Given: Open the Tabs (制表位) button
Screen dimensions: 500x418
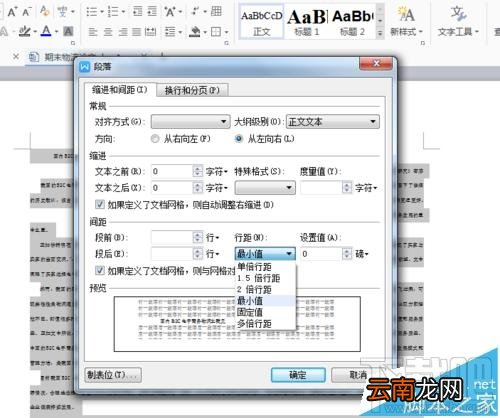Looking at the screenshot, I should click(113, 375).
